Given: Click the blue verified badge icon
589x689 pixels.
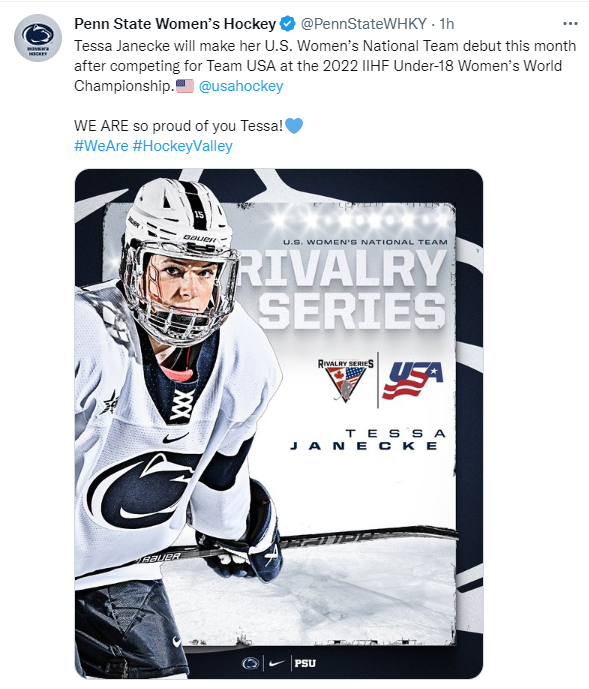Looking at the screenshot, I should pyautogui.click(x=287, y=24).
